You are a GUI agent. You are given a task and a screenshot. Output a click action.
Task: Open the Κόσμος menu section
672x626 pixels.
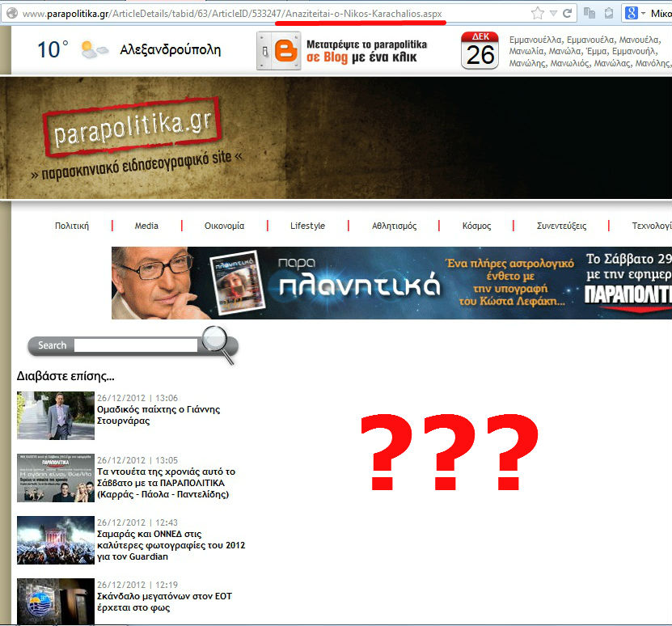point(476,226)
